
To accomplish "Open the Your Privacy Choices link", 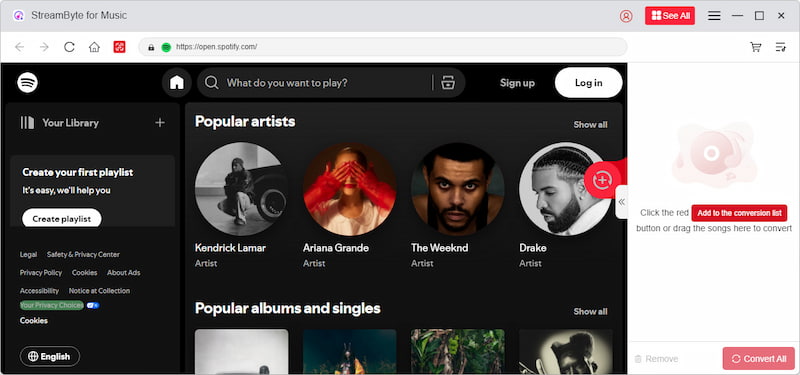I will (x=52, y=305).
